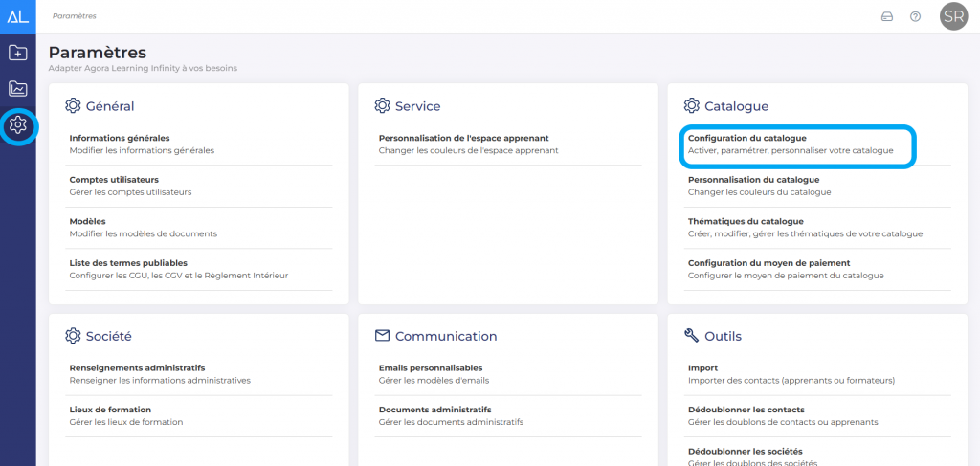Viewport: 980px width, 466px height.
Task: Open Personnalisation de l'espace apprenant
Action: pyautogui.click(x=463, y=138)
